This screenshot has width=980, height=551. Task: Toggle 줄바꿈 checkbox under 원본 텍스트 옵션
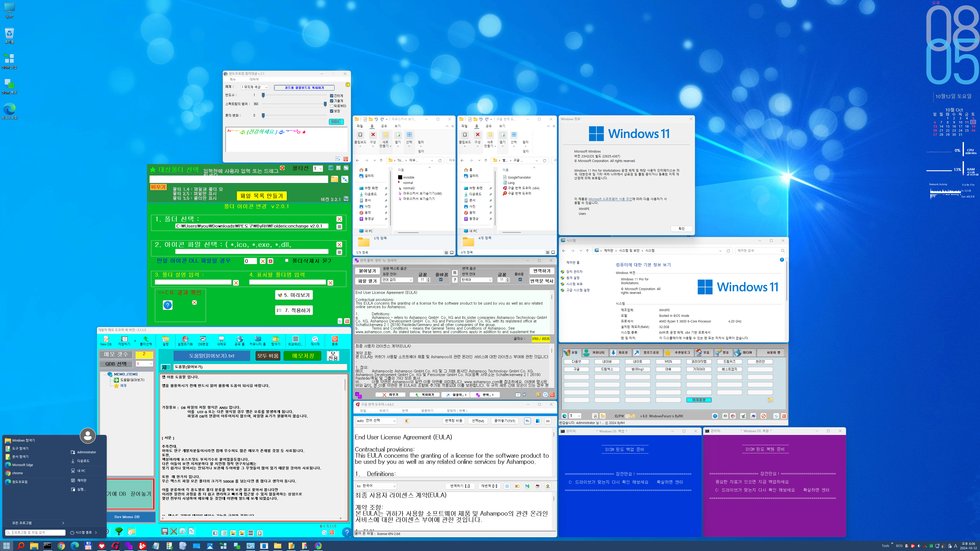[441, 280]
